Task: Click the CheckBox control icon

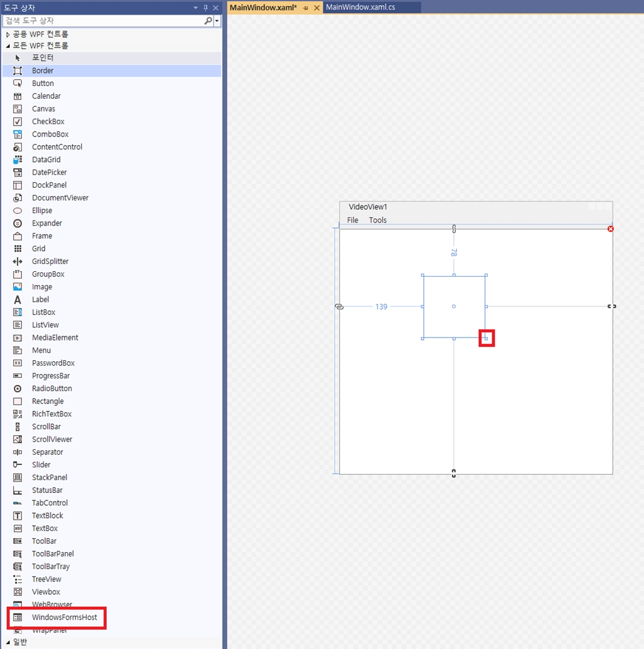Action: point(18,122)
